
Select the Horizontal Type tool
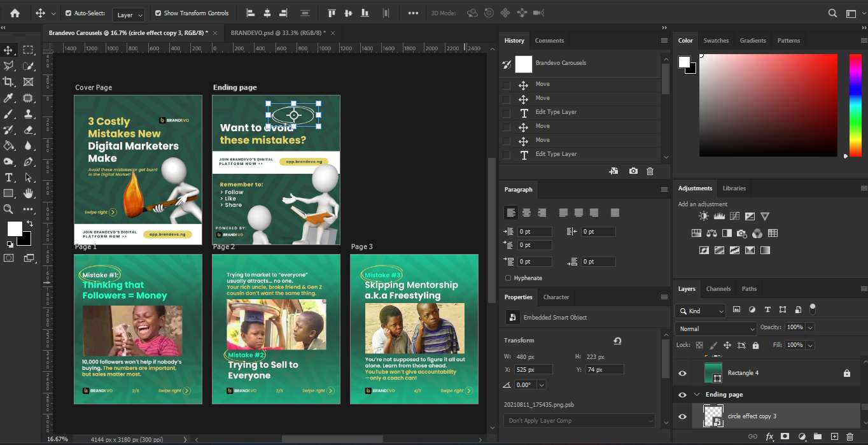pyautogui.click(x=9, y=178)
